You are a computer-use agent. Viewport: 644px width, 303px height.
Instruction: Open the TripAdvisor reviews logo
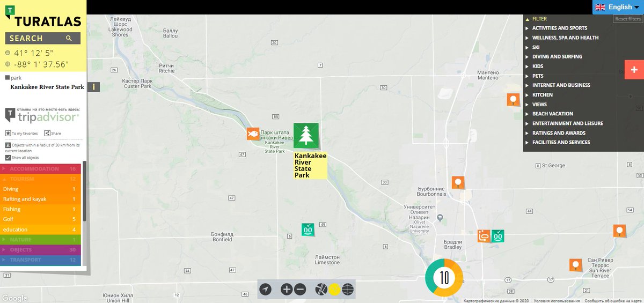(42, 115)
